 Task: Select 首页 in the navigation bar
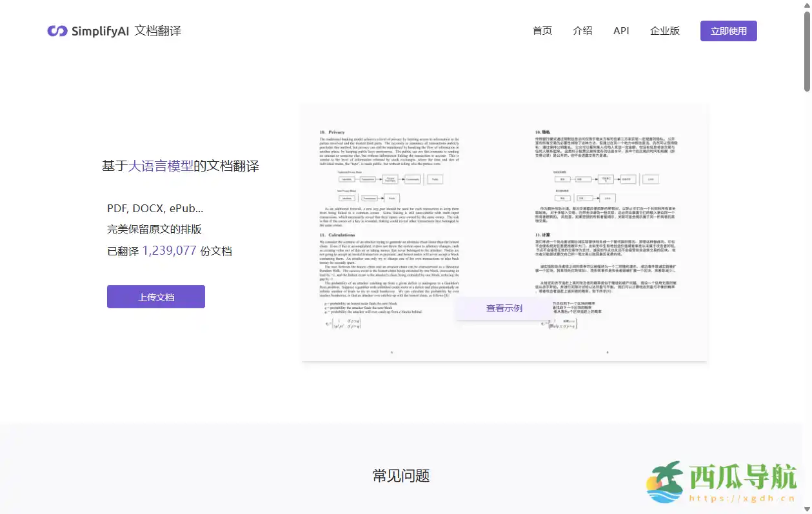tap(542, 30)
